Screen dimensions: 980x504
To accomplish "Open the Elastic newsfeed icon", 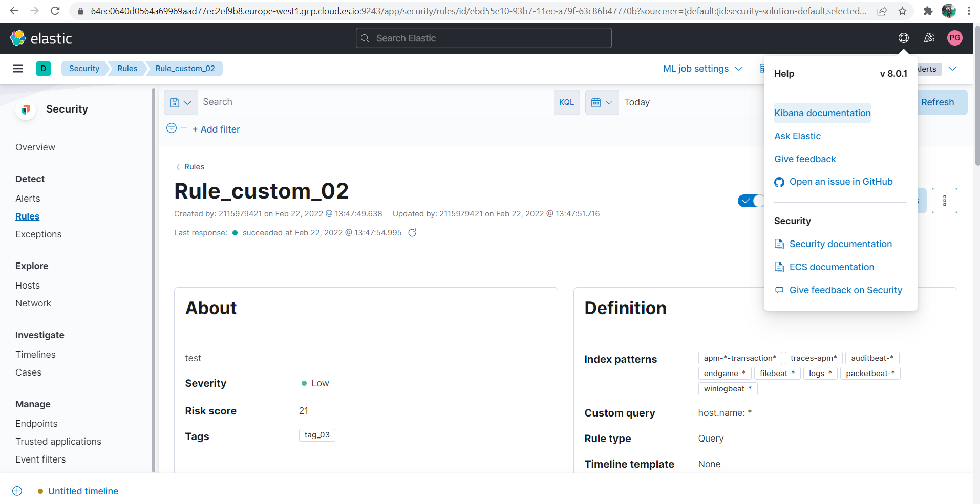I will [929, 38].
